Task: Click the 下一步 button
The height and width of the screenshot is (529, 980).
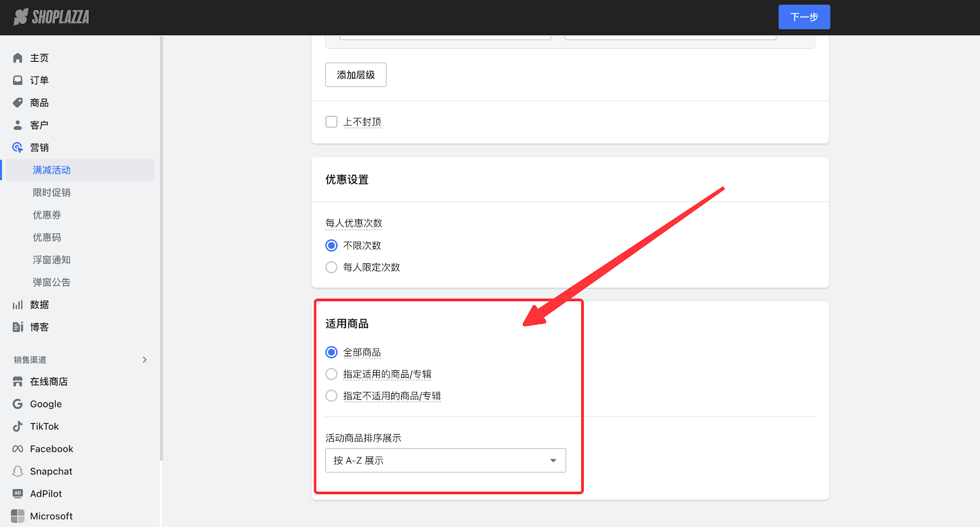Action: tap(804, 17)
